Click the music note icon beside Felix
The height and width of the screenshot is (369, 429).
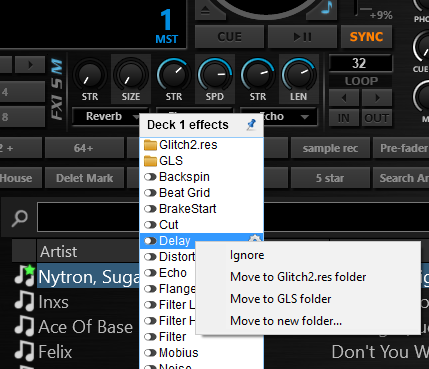24,352
